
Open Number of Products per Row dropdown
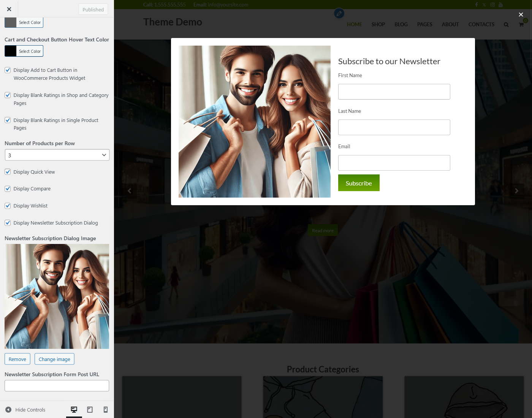[57, 155]
